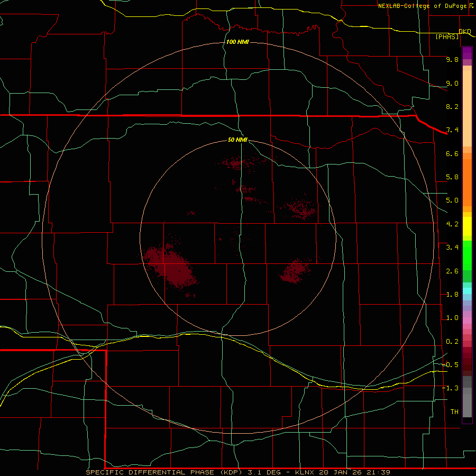
Task: Click the 100 NMI range ring label
Action: tap(237, 42)
